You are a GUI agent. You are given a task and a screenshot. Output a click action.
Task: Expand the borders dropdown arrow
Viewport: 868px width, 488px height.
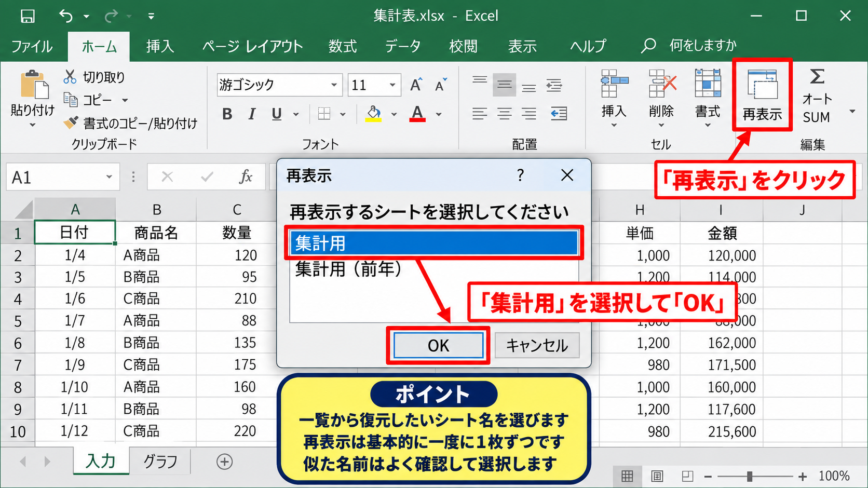[x=343, y=114]
